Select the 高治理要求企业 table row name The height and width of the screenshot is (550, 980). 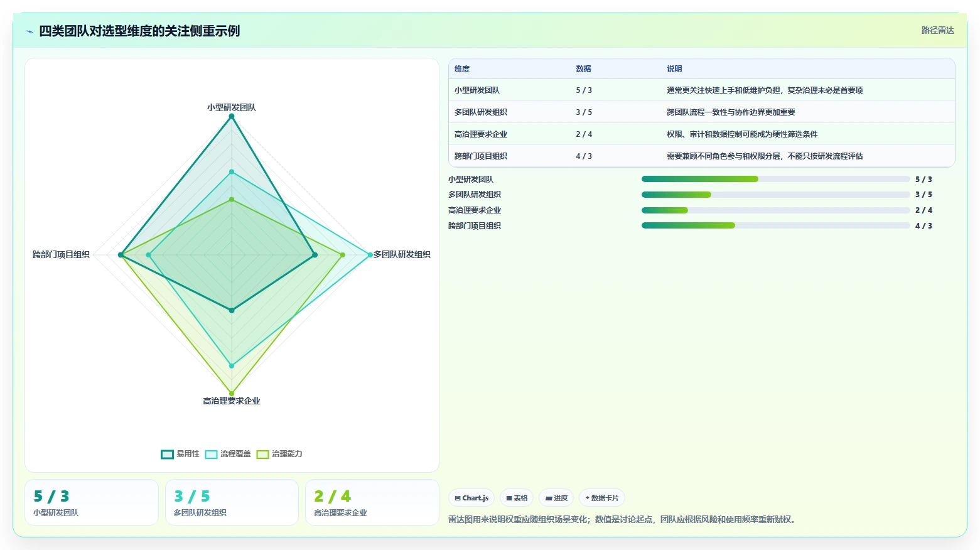point(481,134)
